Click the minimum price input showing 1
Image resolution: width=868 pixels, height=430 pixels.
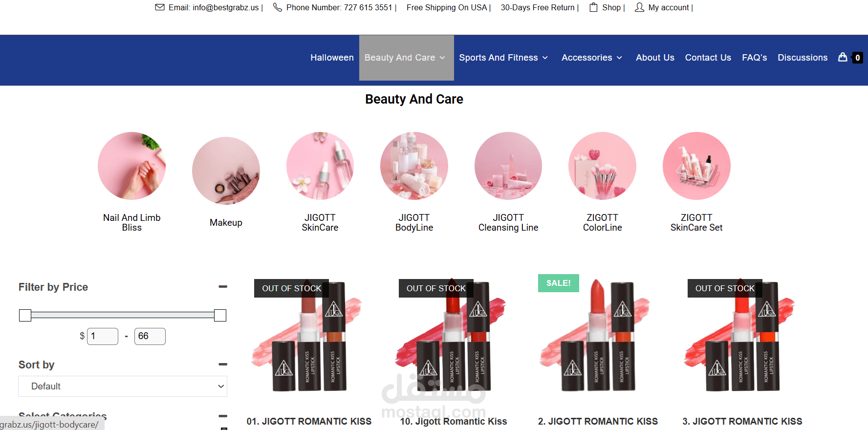point(103,336)
